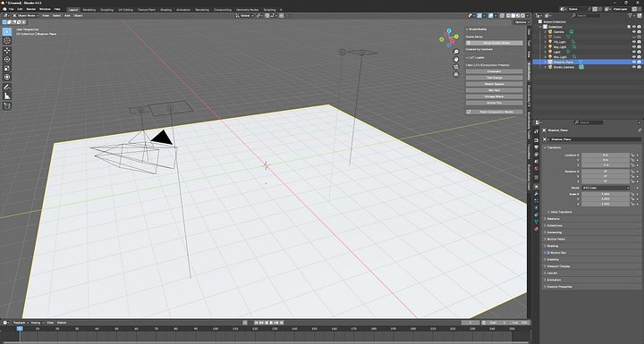Viewport: 644px width, 344px height.
Task: Open the Render properties tab
Action: 536,140
